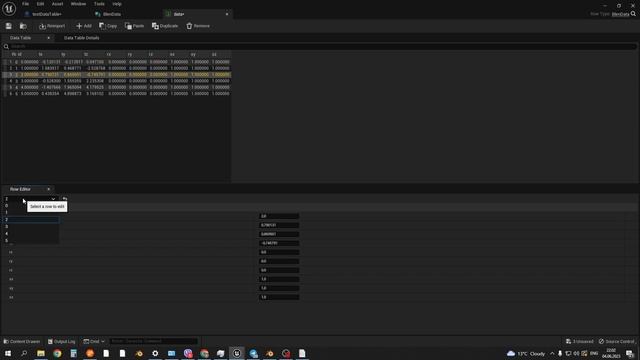Close the Data Table panel tab

pos(49,38)
